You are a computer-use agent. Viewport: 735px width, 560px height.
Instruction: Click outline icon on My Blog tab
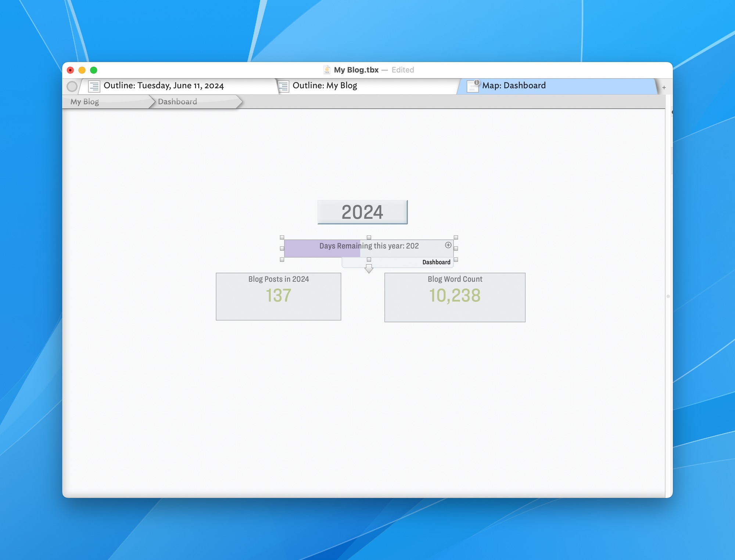tap(283, 86)
